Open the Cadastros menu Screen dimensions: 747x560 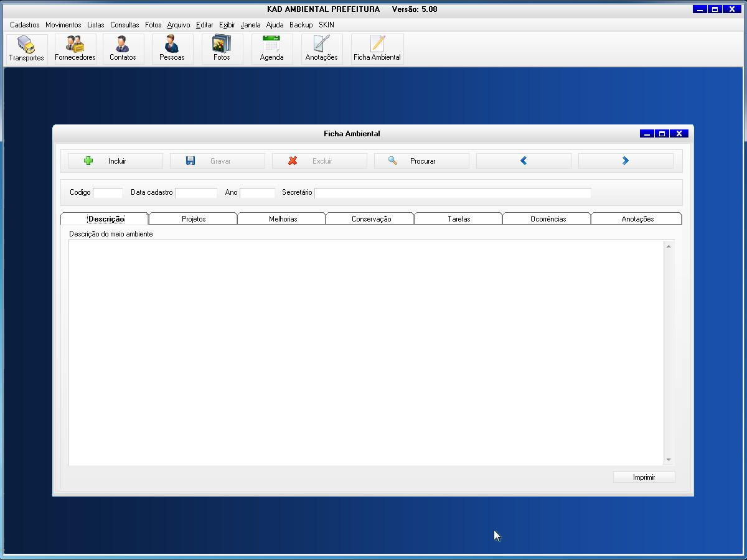click(25, 25)
